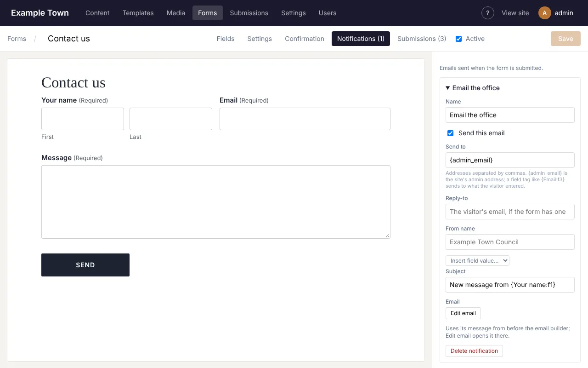
Task: Click the Example Town site title
Action: (x=40, y=13)
